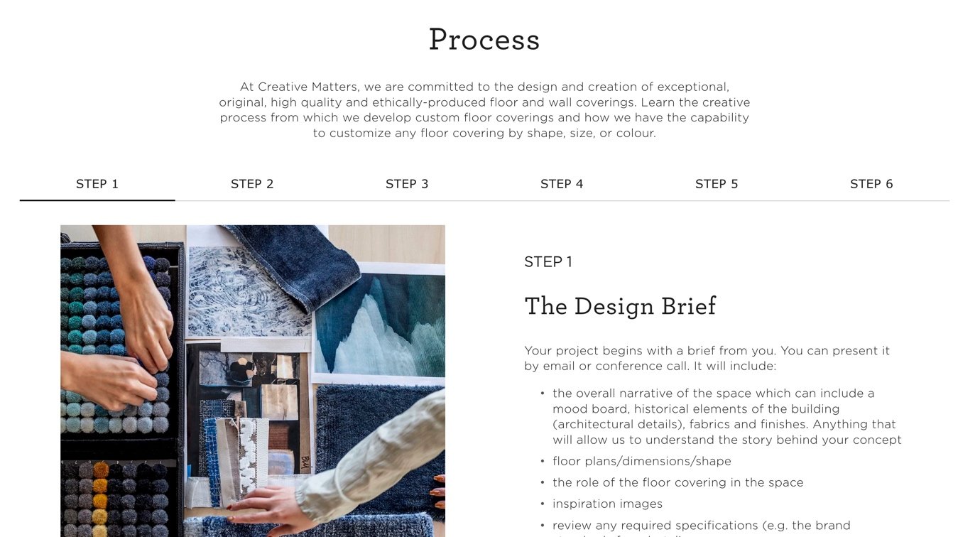Click the 'Your project begins' paragraph
This screenshot has width=980, height=537.
coord(707,359)
